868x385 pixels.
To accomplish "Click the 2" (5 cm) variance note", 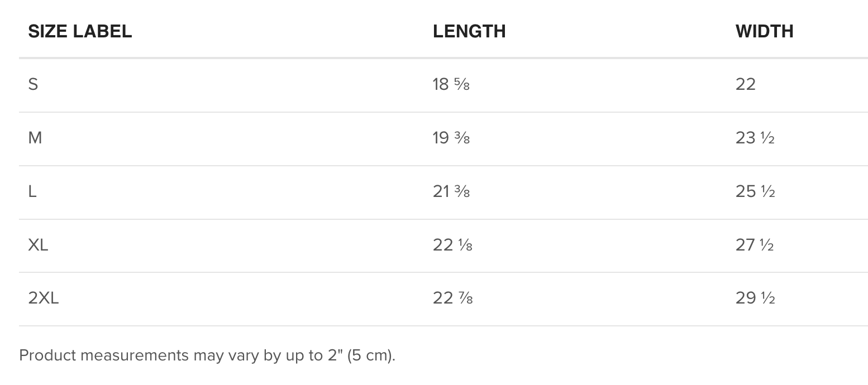I will 360,355.
